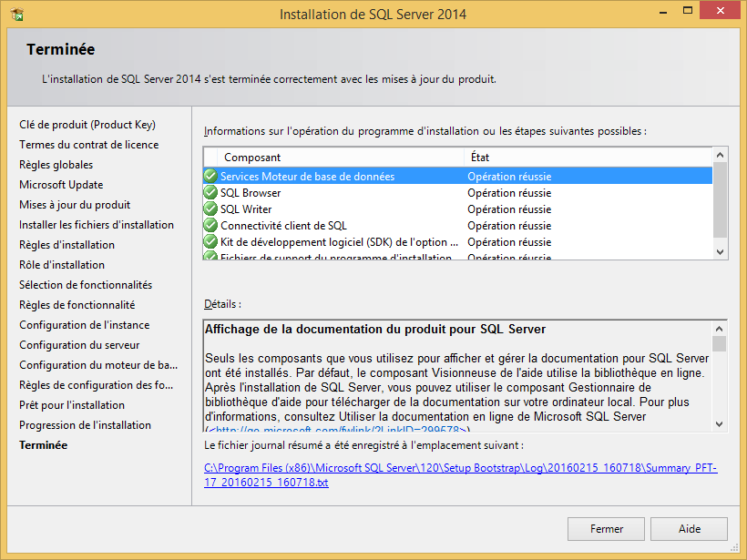Click the Mises à jour du produit step
The width and height of the screenshot is (747, 560).
pyautogui.click(x=75, y=204)
